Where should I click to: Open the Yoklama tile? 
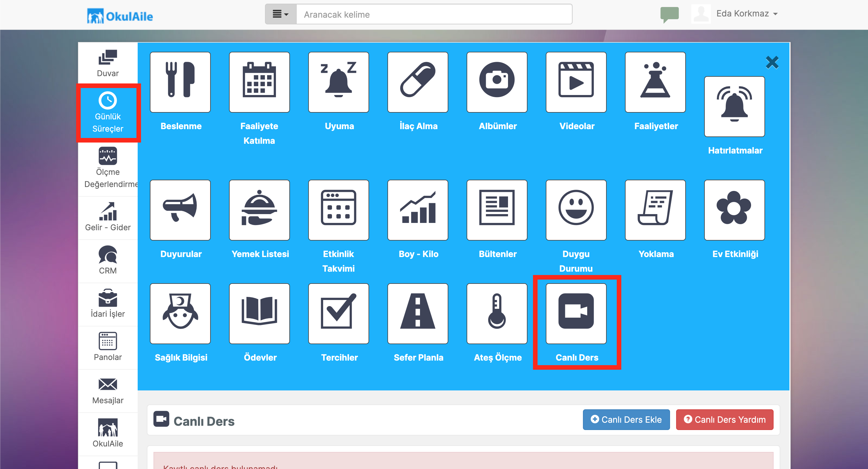(x=655, y=210)
